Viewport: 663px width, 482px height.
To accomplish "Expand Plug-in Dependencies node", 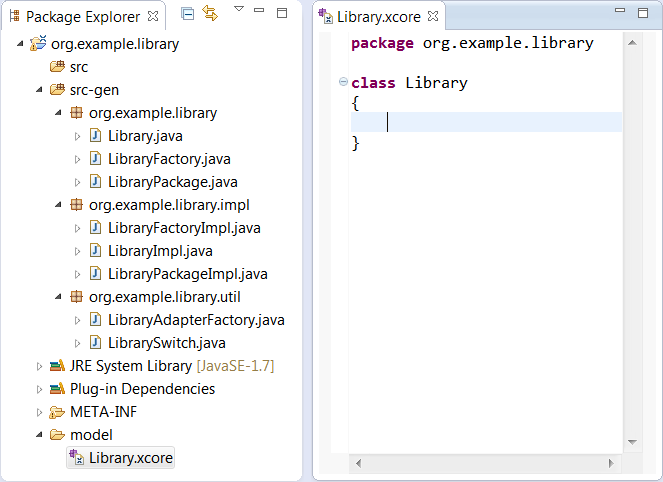I will pyautogui.click(x=39, y=389).
